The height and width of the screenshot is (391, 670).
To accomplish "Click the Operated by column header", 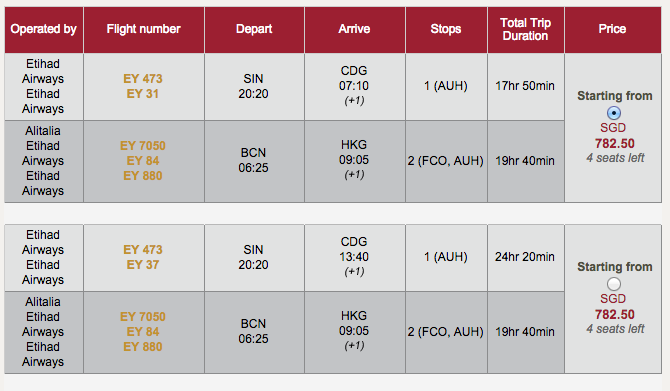I will click(x=44, y=29).
